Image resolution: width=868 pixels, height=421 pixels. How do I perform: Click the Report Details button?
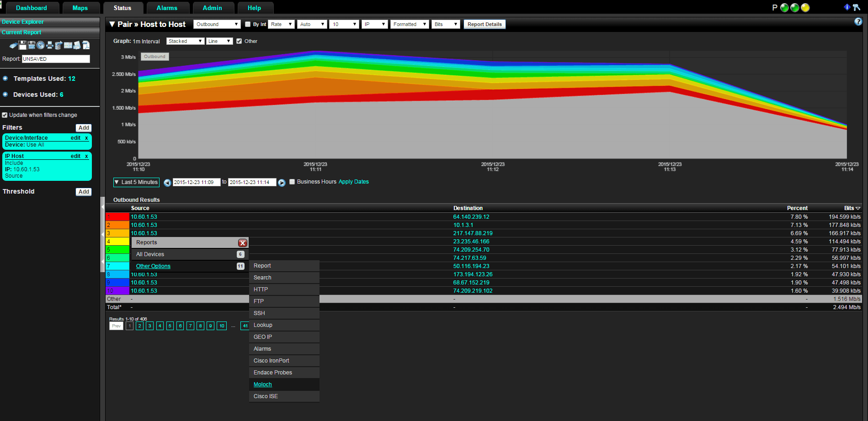coord(485,24)
